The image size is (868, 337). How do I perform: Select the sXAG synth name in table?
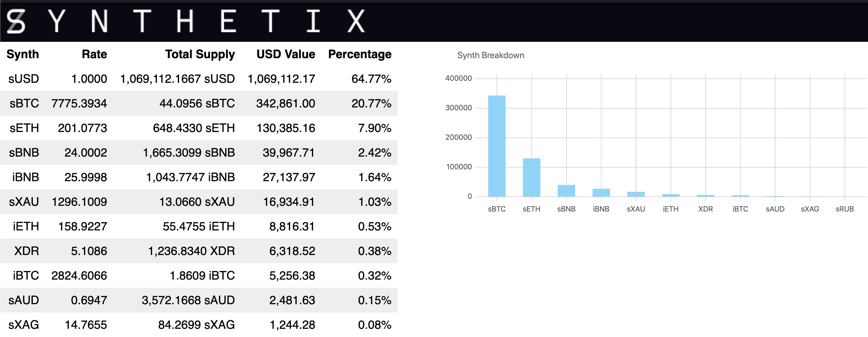pos(23,325)
